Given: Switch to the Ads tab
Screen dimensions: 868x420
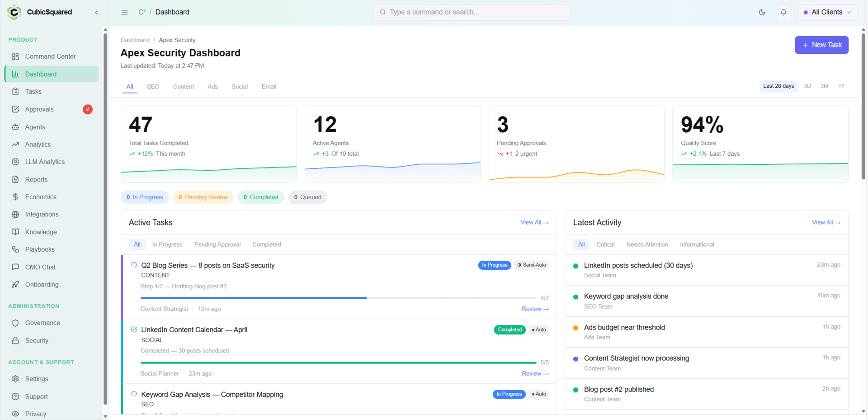Looking at the screenshot, I should [213, 86].
